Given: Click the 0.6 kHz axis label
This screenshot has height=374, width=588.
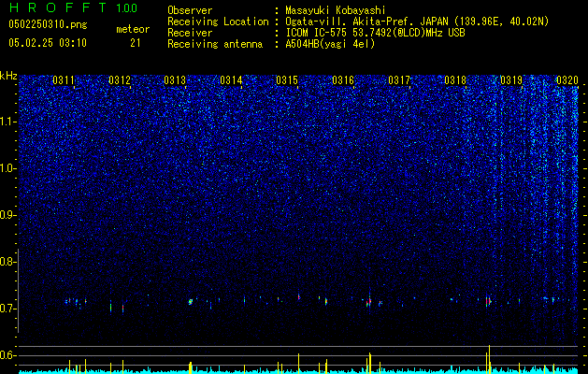Looking at the screenshot, I should coord(8,355).
